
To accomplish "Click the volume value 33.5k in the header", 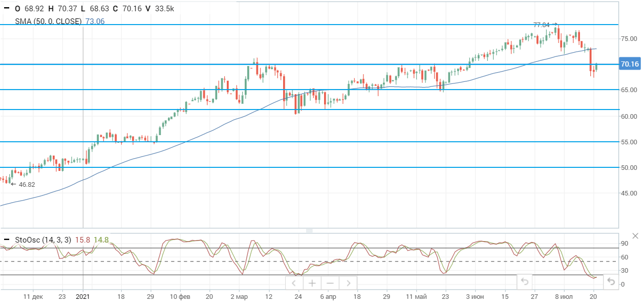I will tap(164, 8).
